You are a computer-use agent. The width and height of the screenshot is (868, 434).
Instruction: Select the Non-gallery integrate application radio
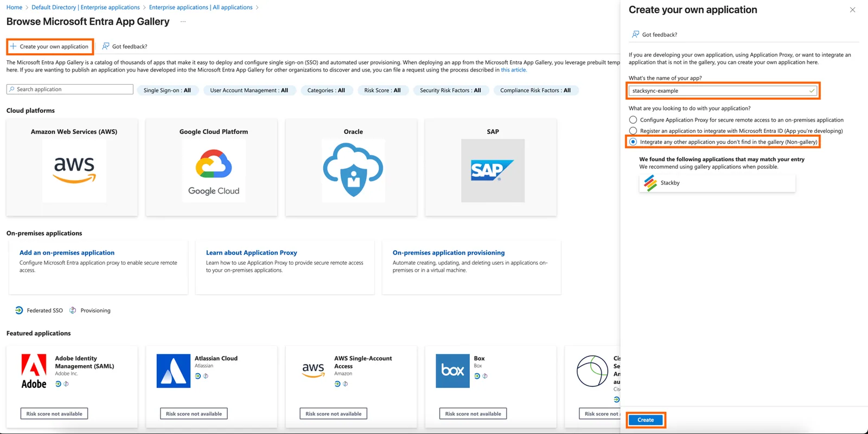point(633,142)
